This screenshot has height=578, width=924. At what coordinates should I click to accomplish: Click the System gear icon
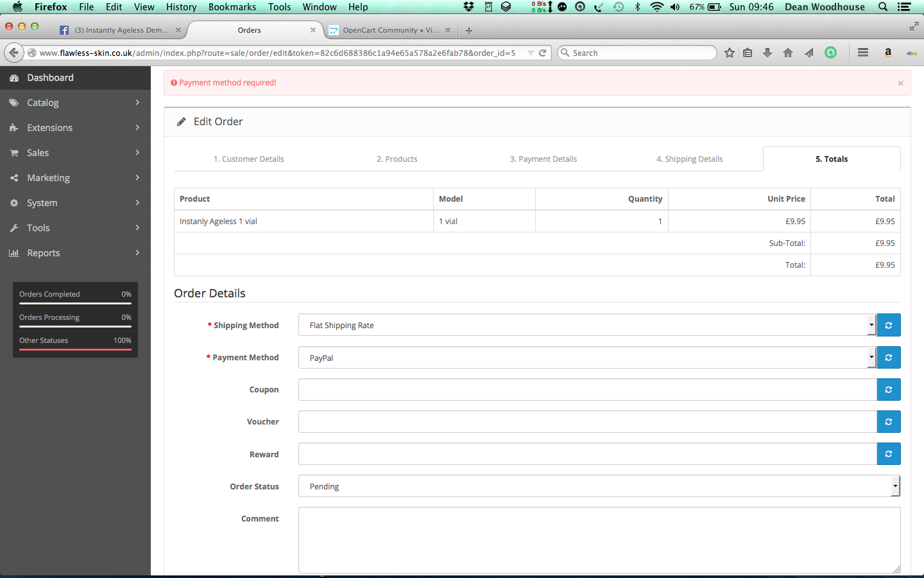click(14, 203)
